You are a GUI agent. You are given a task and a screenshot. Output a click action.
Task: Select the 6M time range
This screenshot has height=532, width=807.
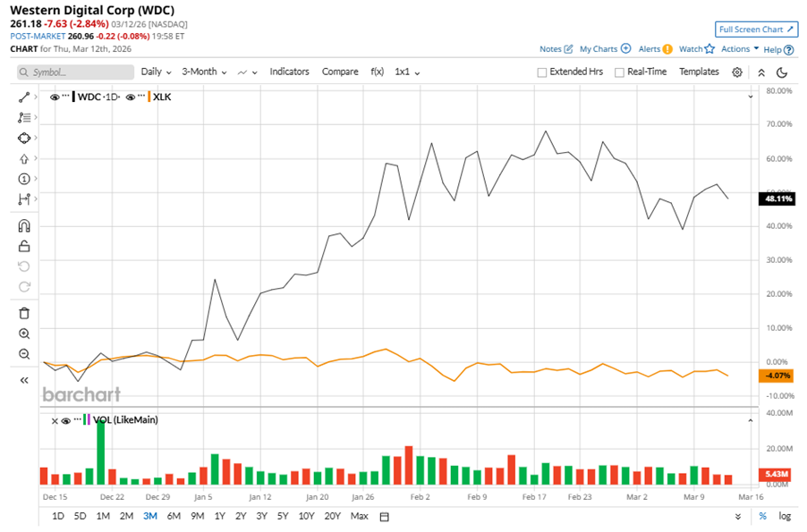[174, 516]
